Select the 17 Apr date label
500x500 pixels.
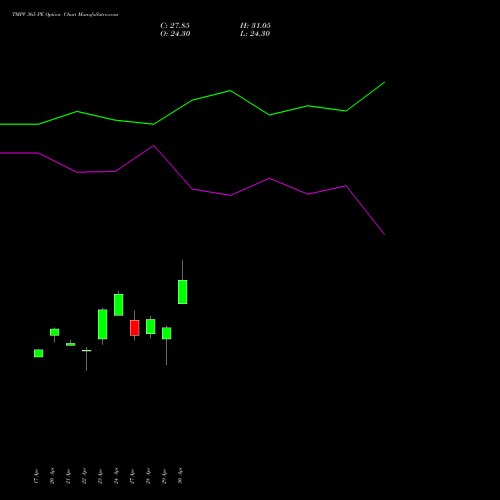click(x=36, y=476)
